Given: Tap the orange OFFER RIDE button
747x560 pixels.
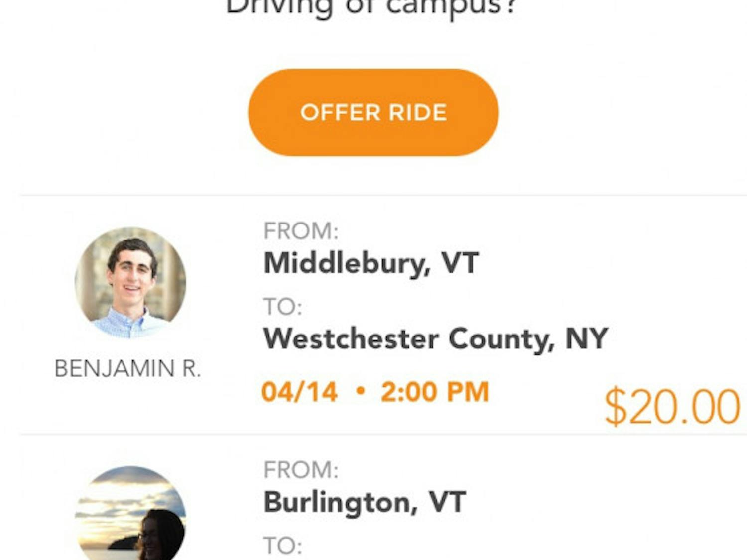Looking at the screenshot, I should (x=373, y=112).
